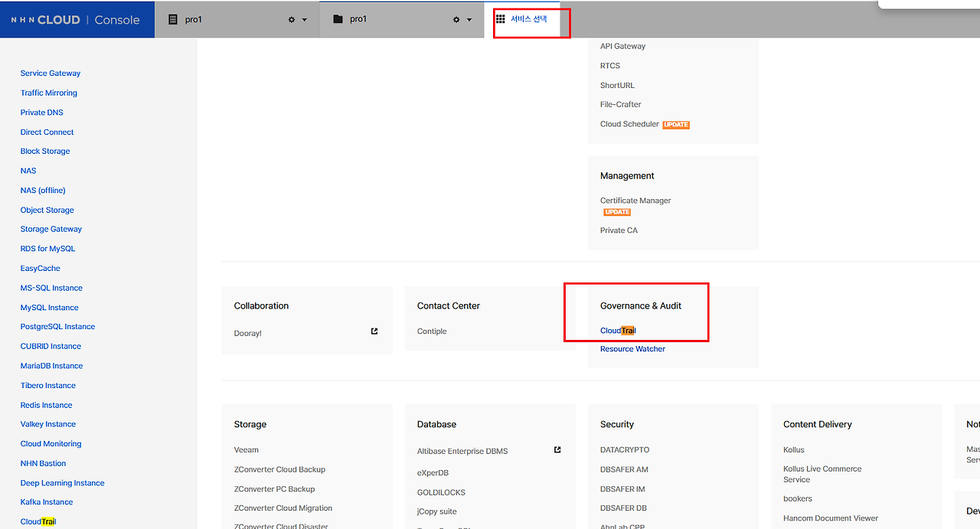Open Resource Watcher under Governance & Audit
Screen dimensions: 980x529
(632, 349)
